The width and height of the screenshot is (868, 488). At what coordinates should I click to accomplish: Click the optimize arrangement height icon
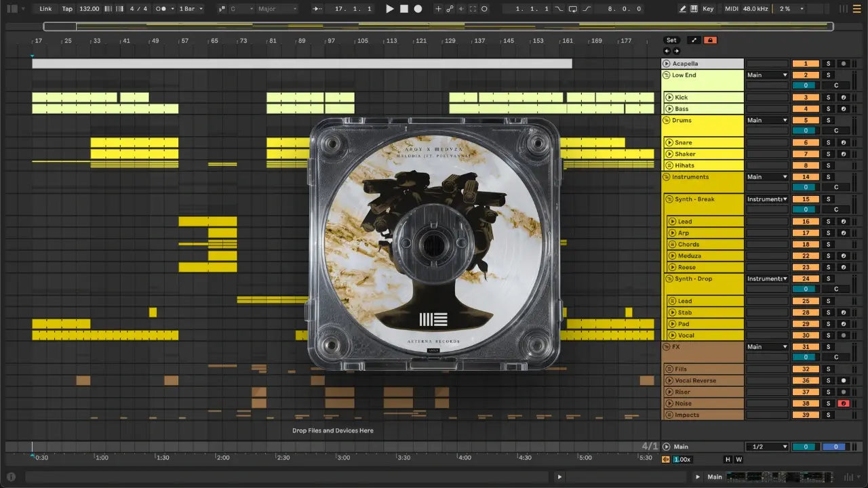[694, 40]
